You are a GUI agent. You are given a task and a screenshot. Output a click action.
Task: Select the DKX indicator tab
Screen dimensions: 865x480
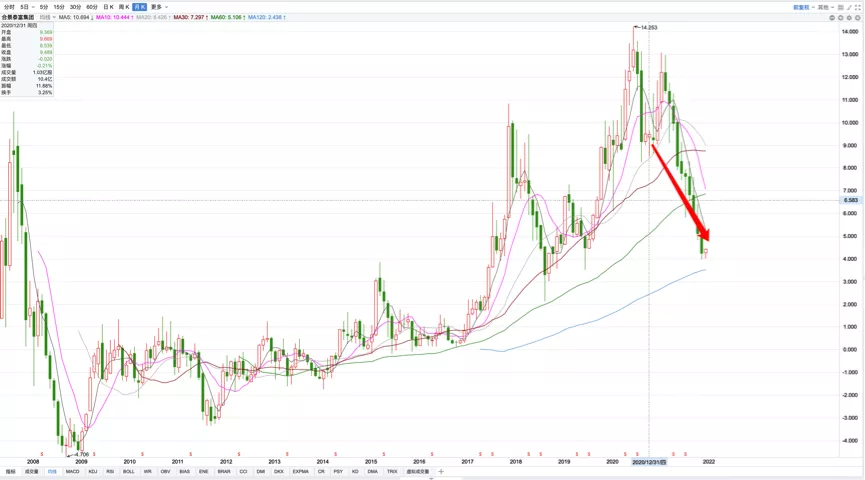[x=279, y=472]
